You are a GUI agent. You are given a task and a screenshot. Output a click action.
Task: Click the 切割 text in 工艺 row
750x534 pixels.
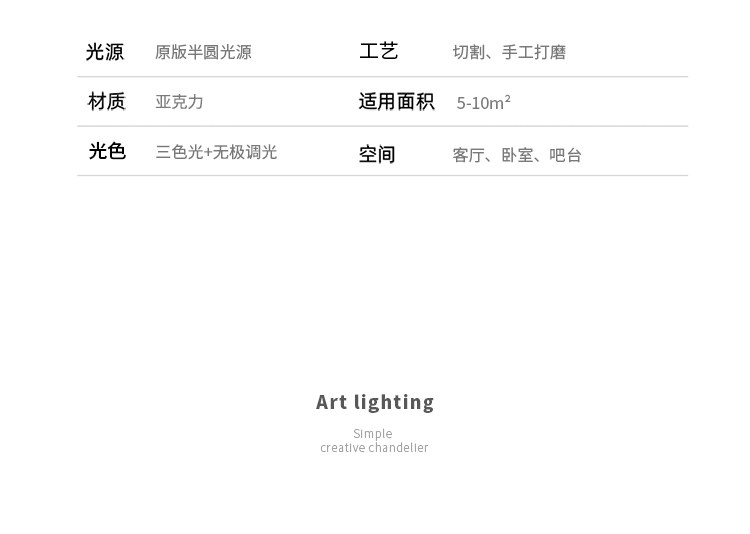click(468, 52)
